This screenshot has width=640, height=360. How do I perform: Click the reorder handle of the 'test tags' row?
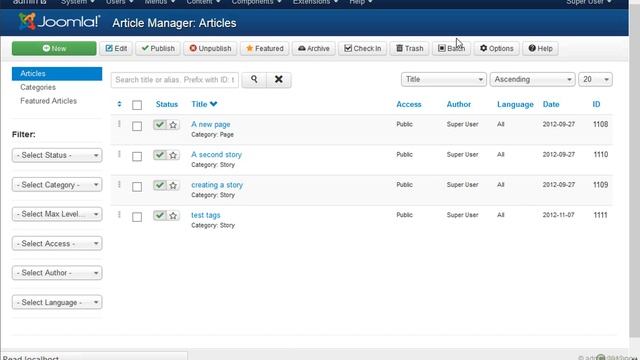point(119,214)
